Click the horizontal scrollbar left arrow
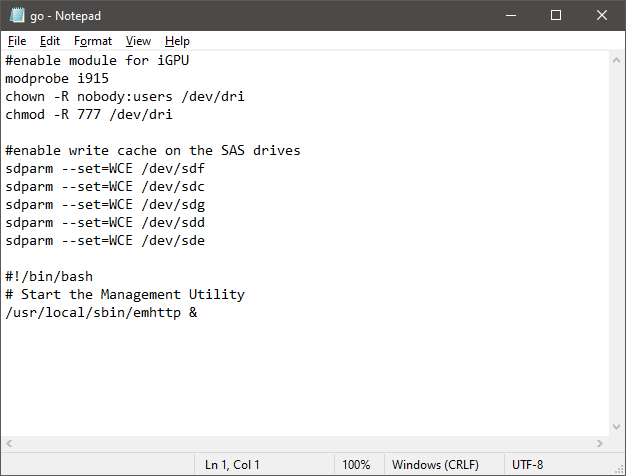Image resolution: width=626 pixels, height=476 pixels. coord(9,443)
